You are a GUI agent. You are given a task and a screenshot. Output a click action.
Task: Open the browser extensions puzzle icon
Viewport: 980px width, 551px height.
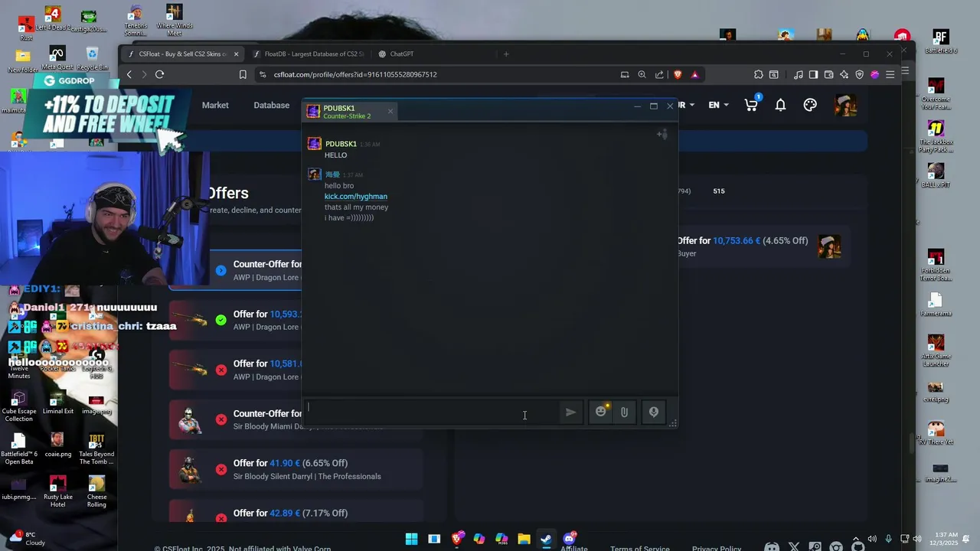point(758,74)
